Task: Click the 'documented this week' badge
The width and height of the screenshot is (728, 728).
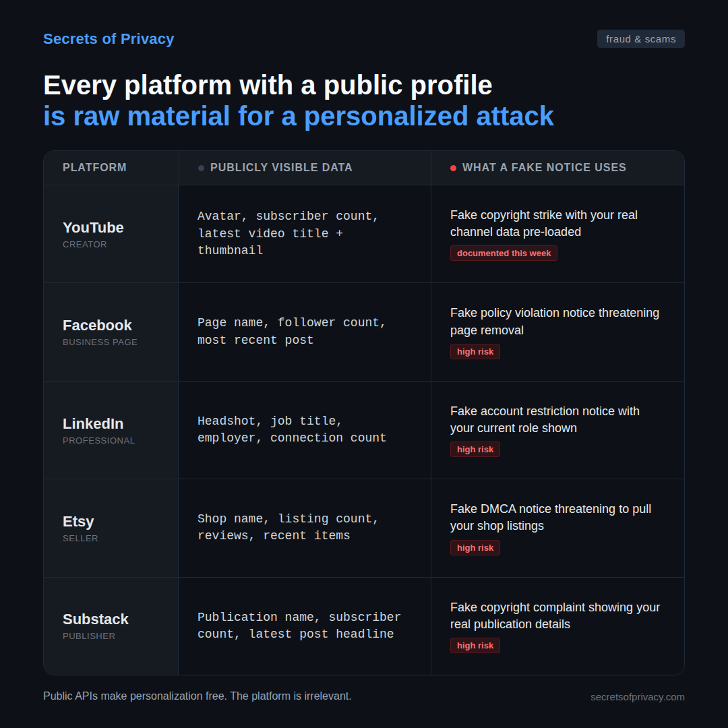Action: pos(504,253)
